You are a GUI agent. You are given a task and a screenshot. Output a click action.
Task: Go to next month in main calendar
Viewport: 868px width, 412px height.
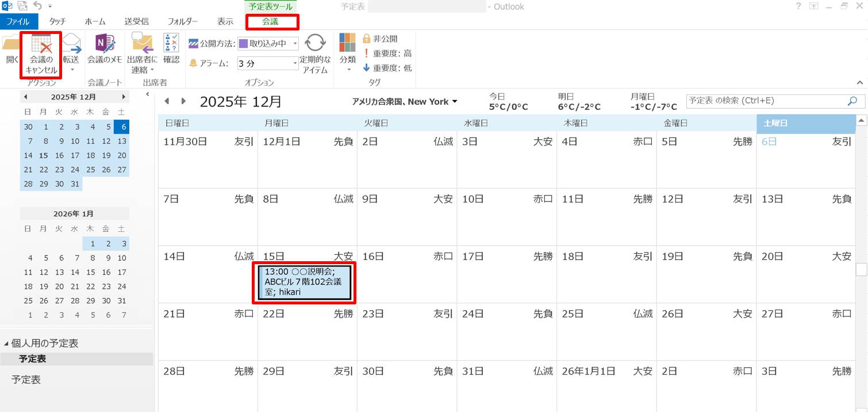click(184, 101)
